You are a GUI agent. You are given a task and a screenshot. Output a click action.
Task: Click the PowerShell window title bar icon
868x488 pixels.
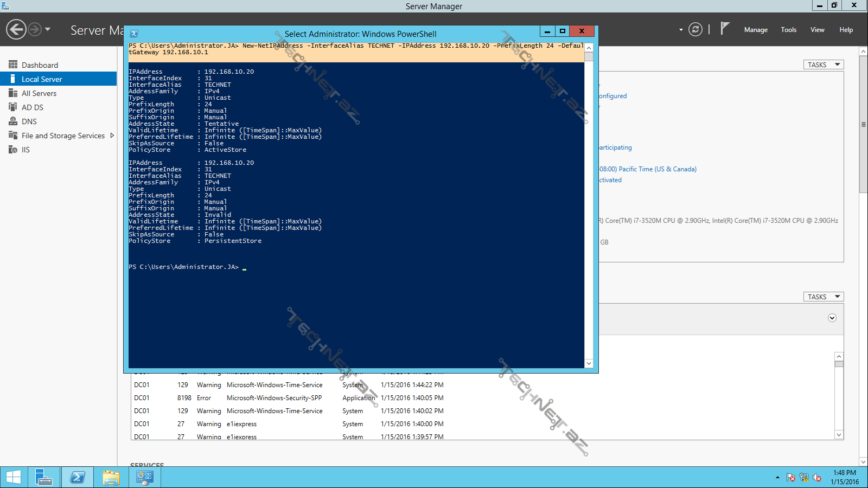click(134, 34)
